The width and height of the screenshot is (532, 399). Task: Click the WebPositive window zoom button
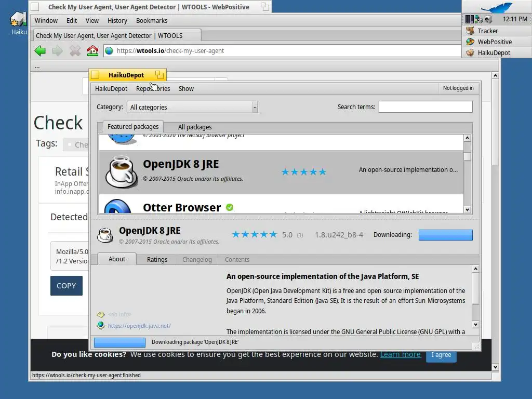point(264,7)
